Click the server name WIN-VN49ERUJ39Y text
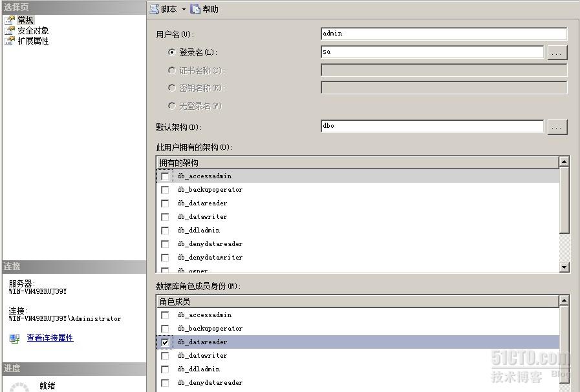The width and height of the screenshot is (580, 392). 38,291
